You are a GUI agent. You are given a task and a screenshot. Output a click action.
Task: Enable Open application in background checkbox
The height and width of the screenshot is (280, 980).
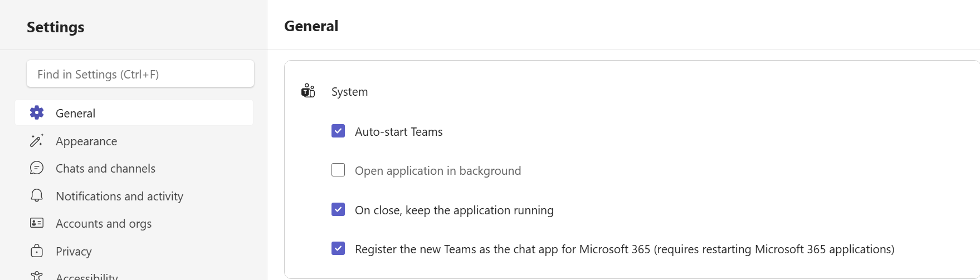click(338, 170)
